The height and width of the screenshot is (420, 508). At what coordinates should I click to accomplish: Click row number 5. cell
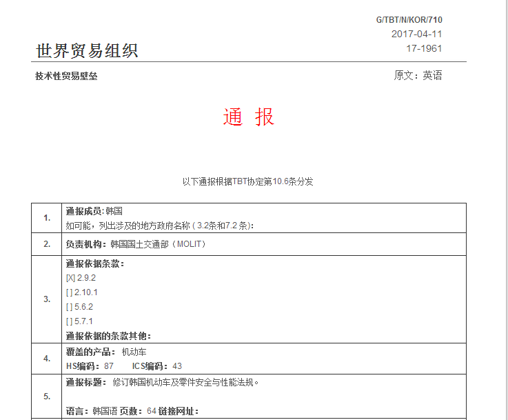pyautogui.click(x=47, y=397)
